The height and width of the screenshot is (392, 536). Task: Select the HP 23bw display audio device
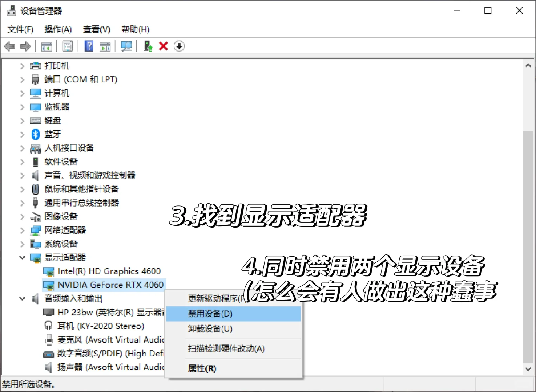click(x=111, y=312)
